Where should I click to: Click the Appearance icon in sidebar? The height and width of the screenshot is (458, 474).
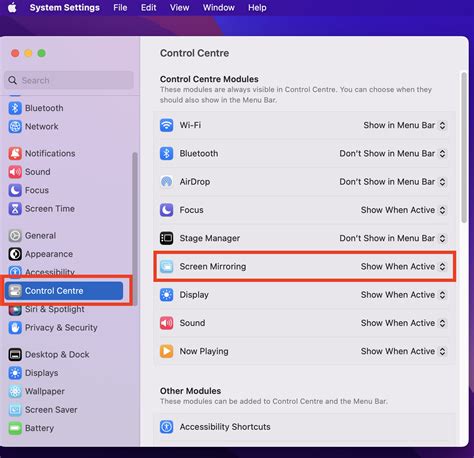pyautogui.click(x=15, y=254)
